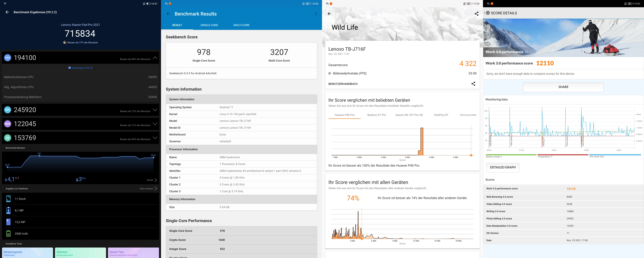Start the Akkutest battery wear test
This screenshot has width=644, height=258.
coord(80,253)
